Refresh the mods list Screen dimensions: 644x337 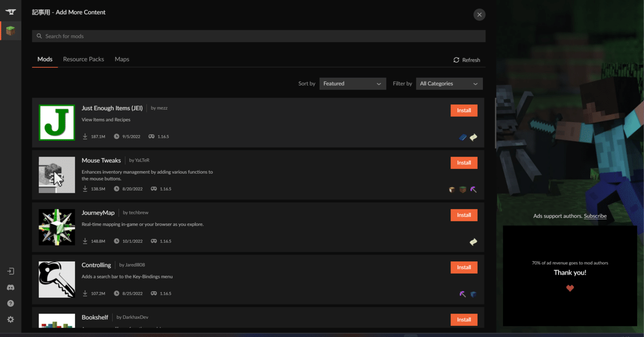pos(466,59)
